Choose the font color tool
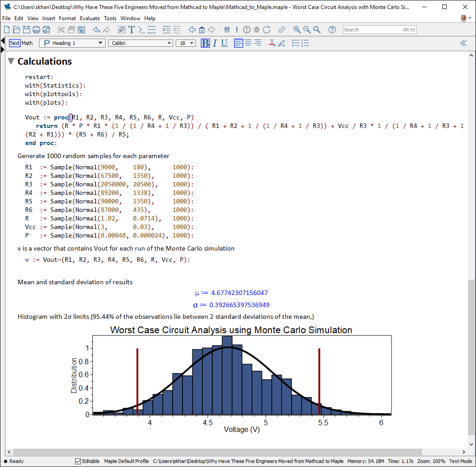This screenshot has height=467, width=476. (x=272, y=43)
